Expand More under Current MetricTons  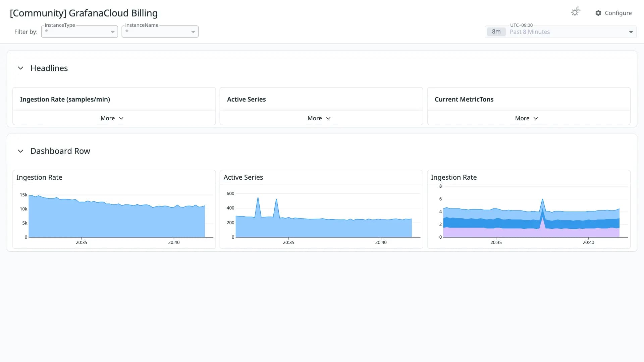coord(527,118)
